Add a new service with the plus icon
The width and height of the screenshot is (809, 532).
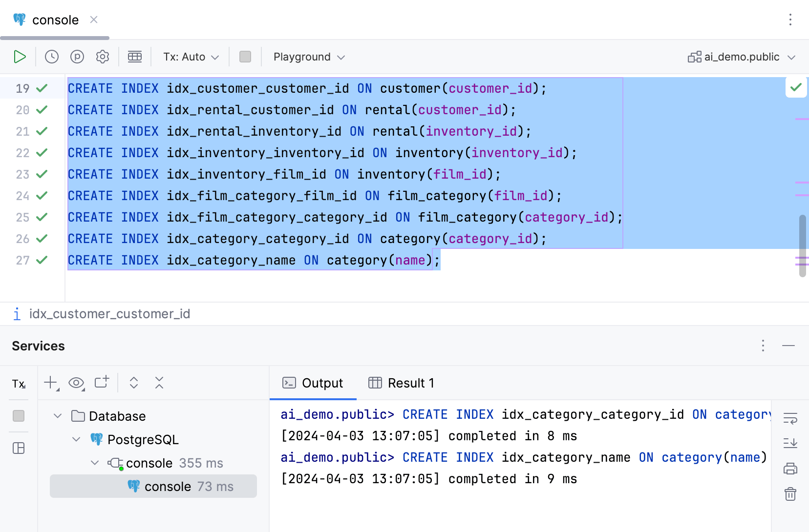(x=51, y=383)
